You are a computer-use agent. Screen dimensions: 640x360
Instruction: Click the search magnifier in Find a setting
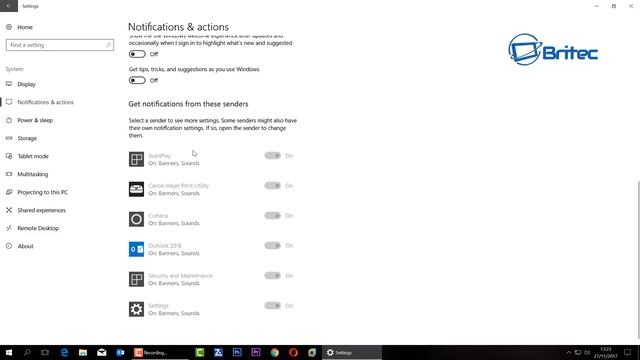coord(108,45)
